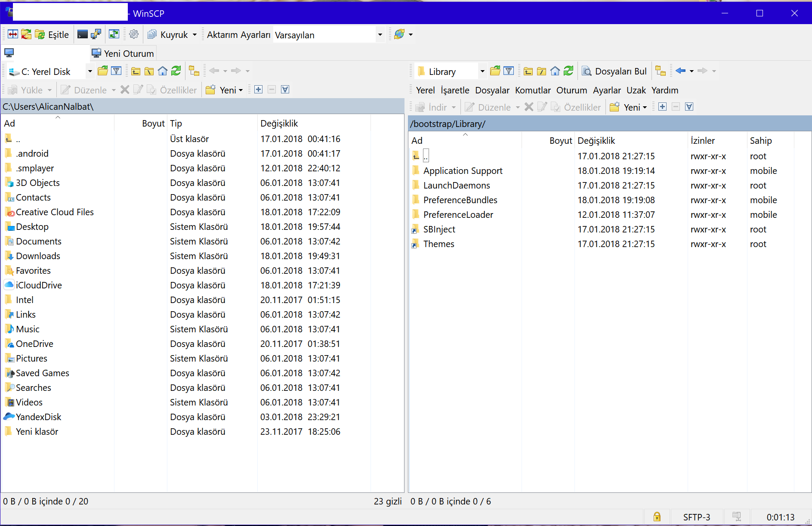Screen dimensions: 812x526
Task: Open the Yardım menu
Action: click(x=665, y=90)
